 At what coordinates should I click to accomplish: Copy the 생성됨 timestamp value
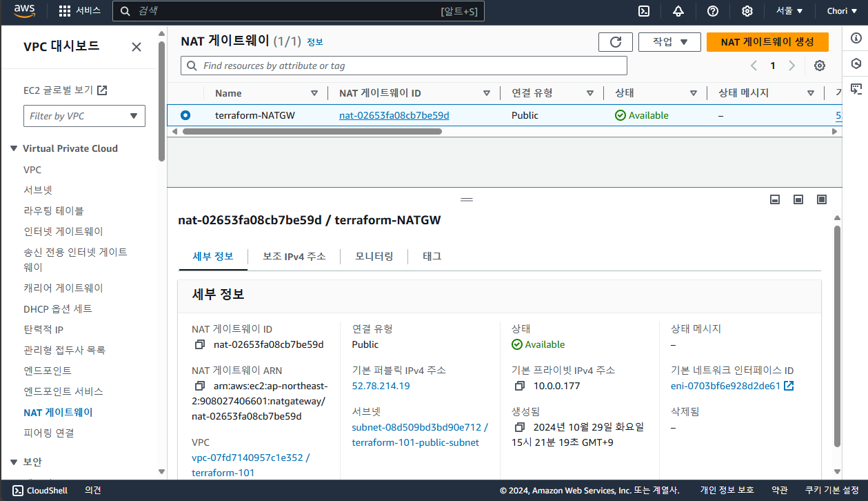coord(520,427)
